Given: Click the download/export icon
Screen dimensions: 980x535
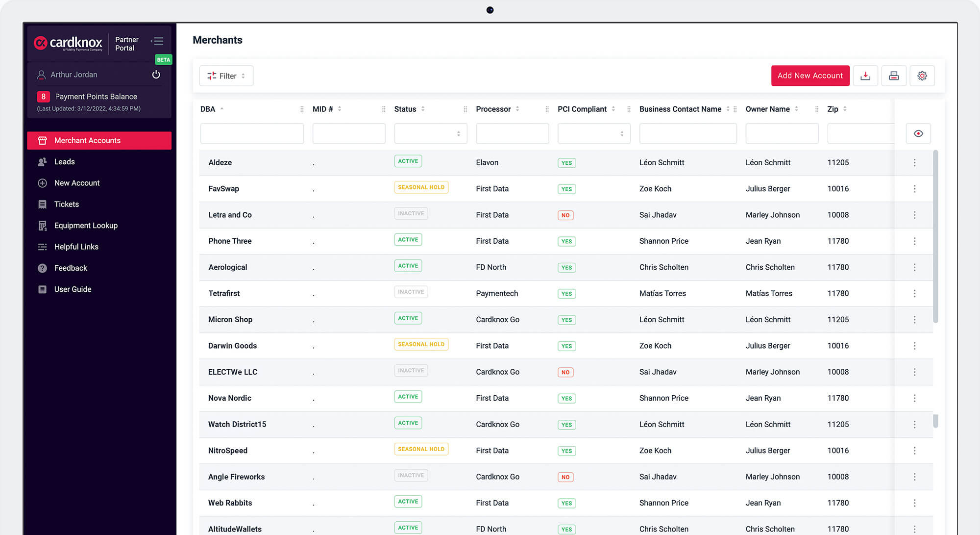Looking at the screenshot, I should (x=866, y=75).
